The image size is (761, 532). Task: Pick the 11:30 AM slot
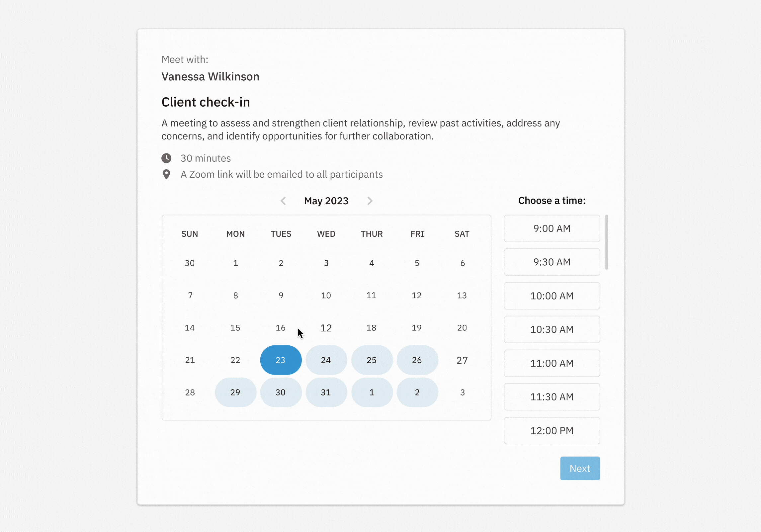point(551,397)
